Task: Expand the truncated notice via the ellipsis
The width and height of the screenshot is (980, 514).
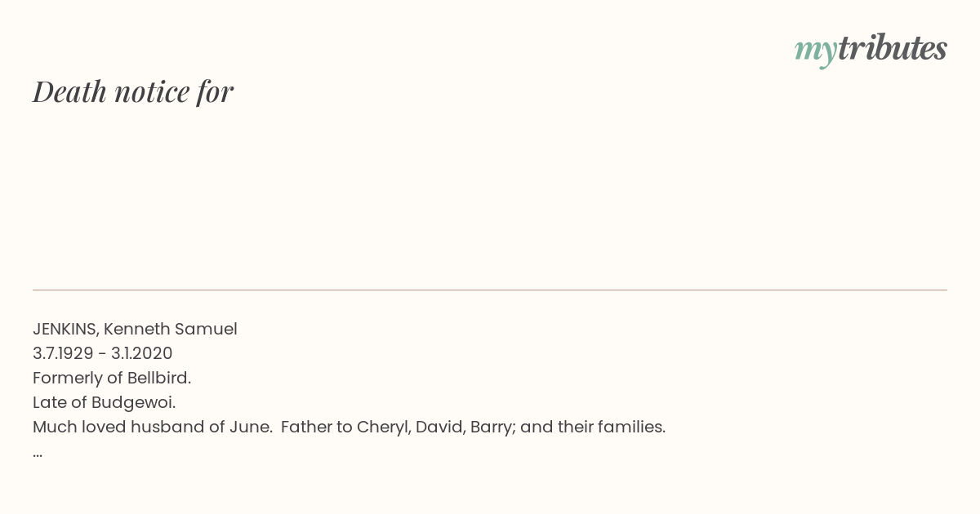Action: coord(38,452)
